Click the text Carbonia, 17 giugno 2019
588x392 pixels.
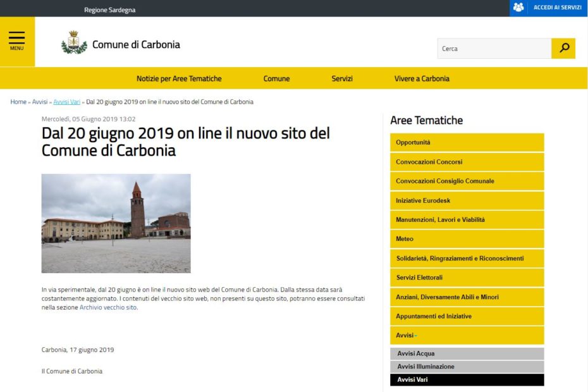tap(78, 350)
